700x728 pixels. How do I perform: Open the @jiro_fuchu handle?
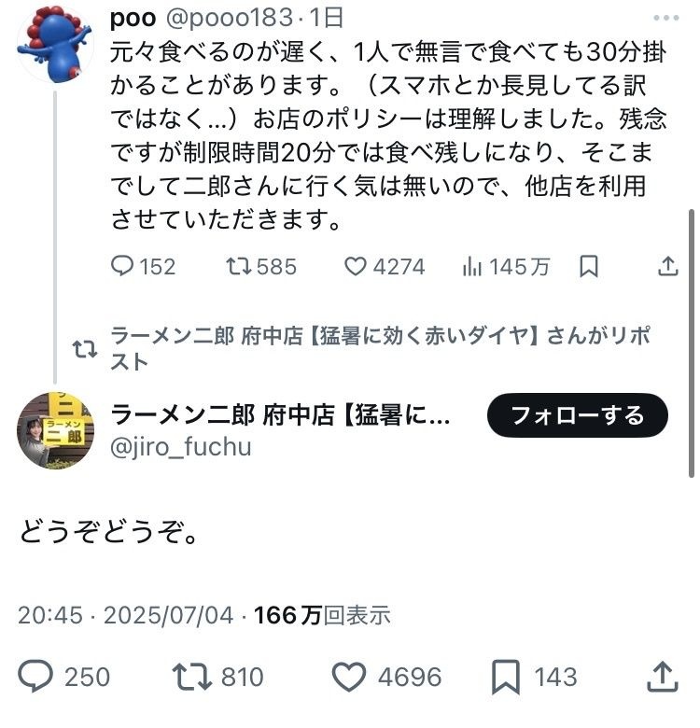181,447
